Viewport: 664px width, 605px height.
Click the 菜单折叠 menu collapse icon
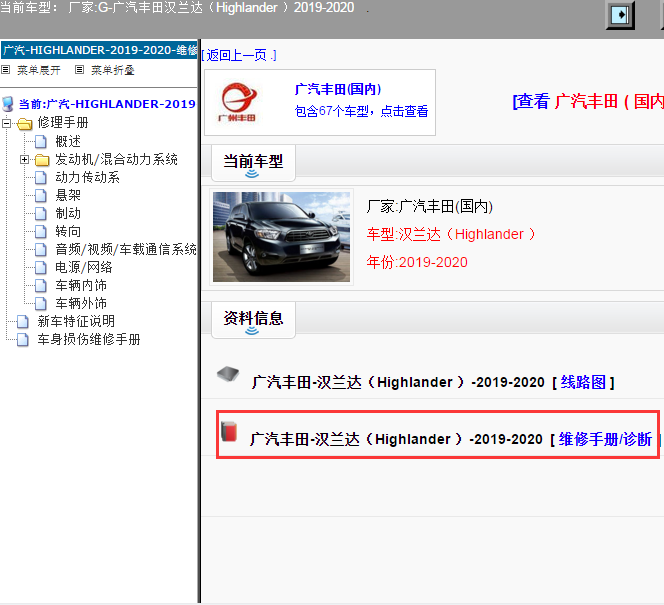(79, 69)
